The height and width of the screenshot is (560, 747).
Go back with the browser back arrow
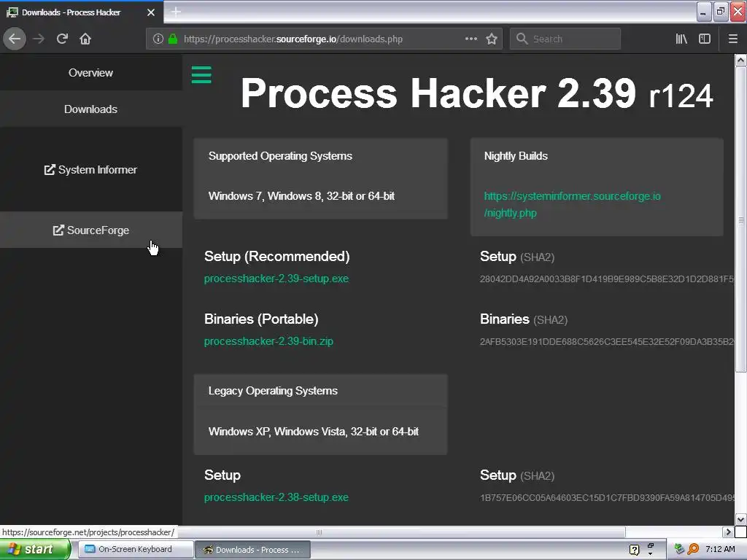15,39
